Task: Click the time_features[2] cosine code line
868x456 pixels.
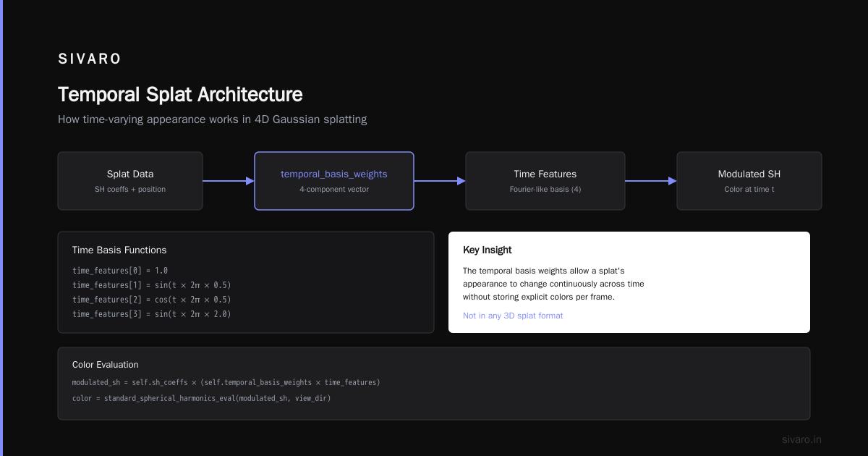Action: [x=152, y=300]
